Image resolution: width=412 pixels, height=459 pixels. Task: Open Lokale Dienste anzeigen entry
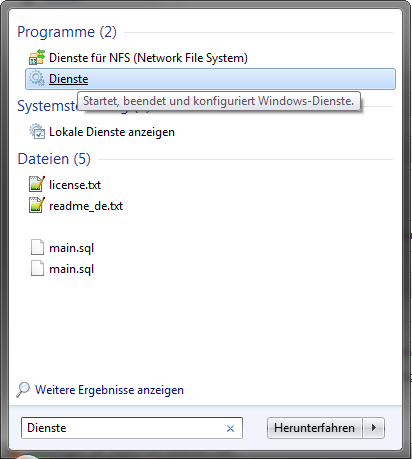[112, 132]
